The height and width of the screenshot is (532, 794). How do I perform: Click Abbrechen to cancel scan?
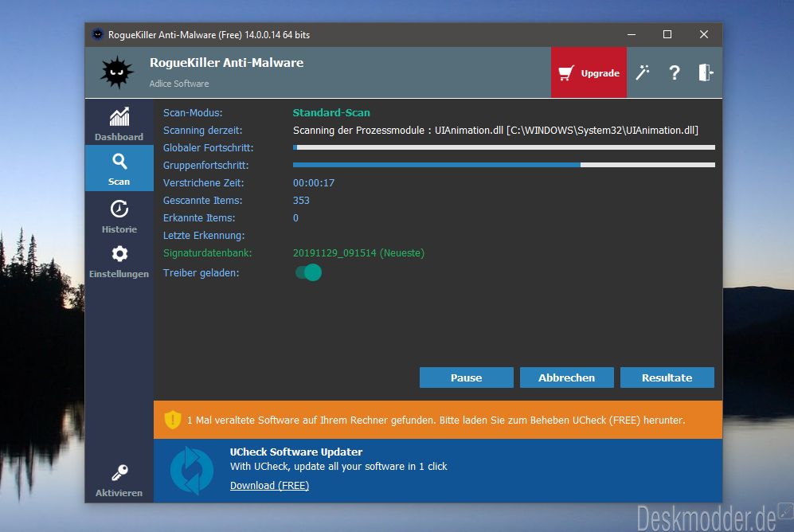click(567, 377)
